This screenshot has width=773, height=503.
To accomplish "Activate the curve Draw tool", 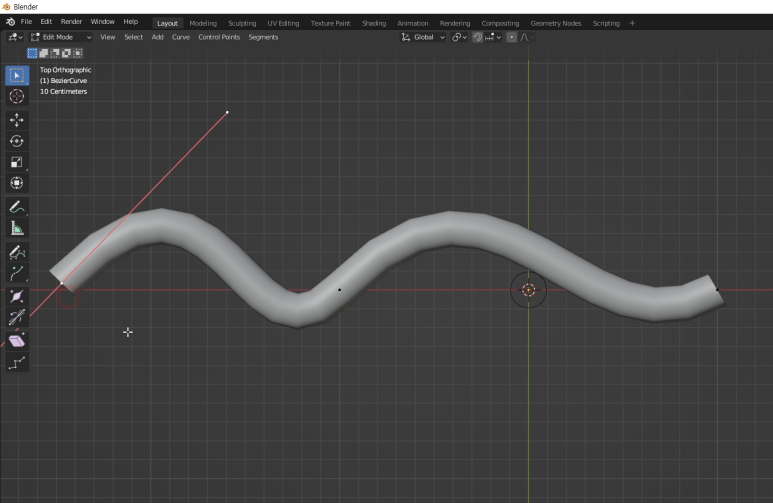I will (17, 252).
